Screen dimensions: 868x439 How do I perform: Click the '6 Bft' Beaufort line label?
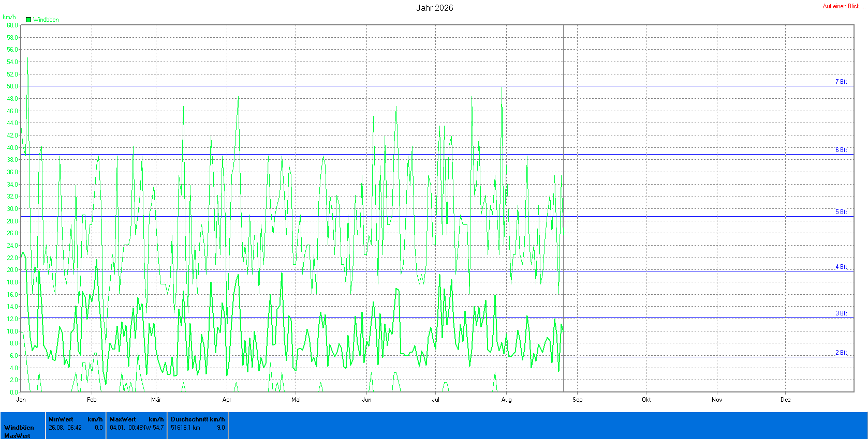tap(841, 150)
